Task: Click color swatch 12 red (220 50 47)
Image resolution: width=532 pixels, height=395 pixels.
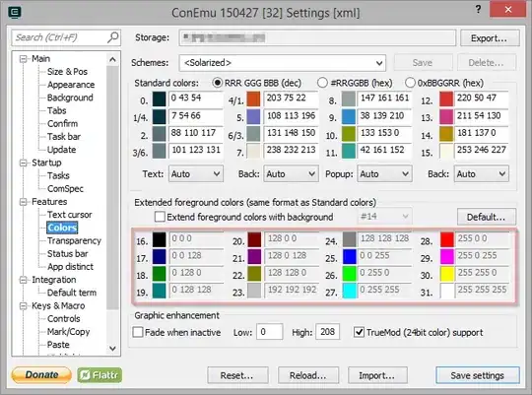Action: tap(446, 99)
